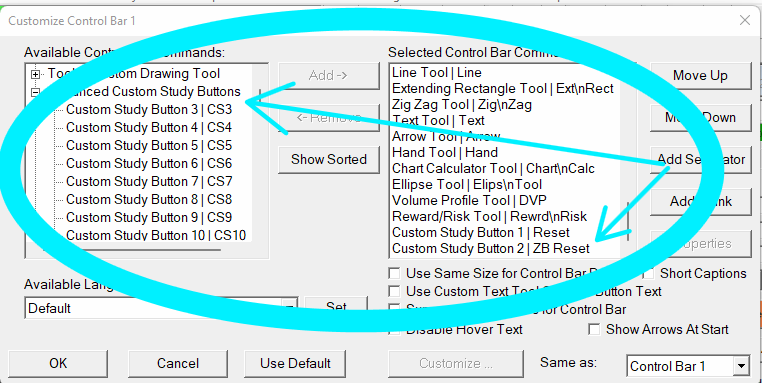Click the Use Default button
This screenshot has width=762, height=383.
point(295,364)
